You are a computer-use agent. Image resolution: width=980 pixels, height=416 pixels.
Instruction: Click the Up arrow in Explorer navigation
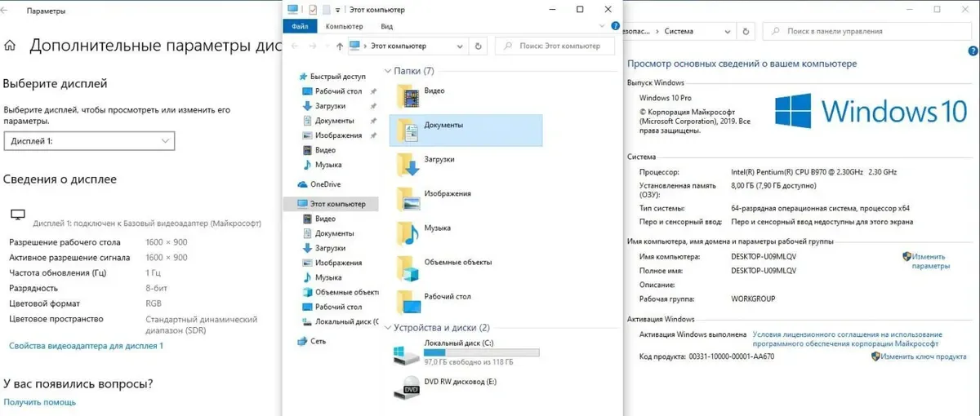(x=339, y=46)
